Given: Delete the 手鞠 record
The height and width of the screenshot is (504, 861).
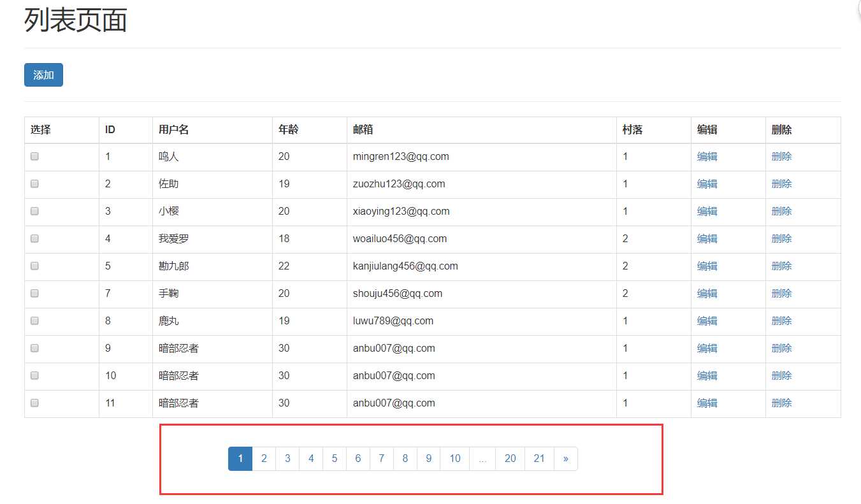Looking at the screenshot, I should [x=781, y=294].
